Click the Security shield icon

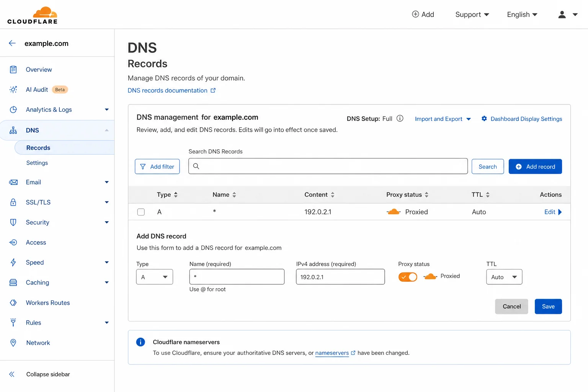[13, 222]
